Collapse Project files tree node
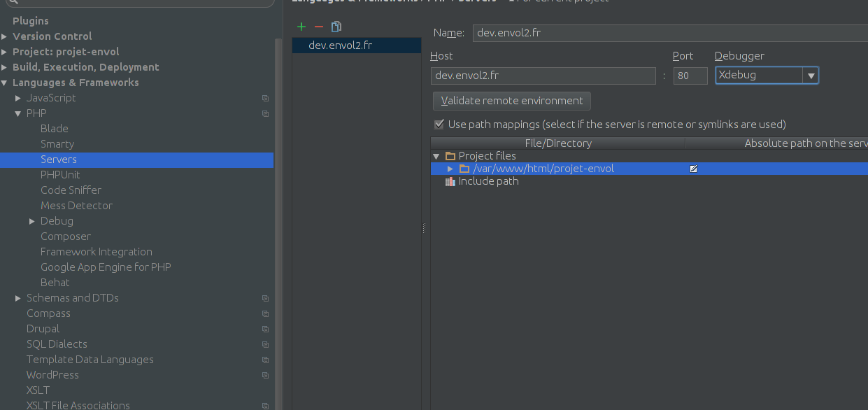This screenshot has width=868, height=410. 436,156
